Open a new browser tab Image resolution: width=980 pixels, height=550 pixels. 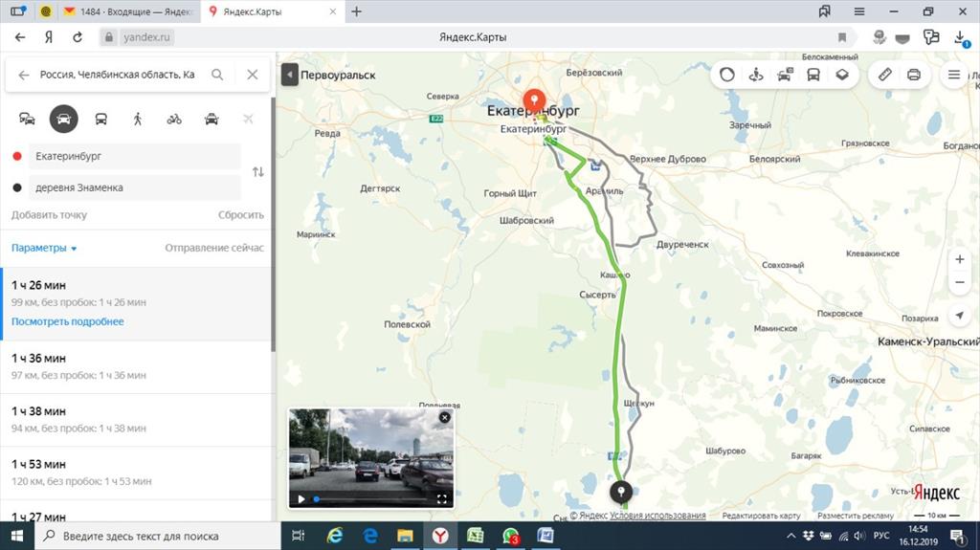click(x=356, y=11)
